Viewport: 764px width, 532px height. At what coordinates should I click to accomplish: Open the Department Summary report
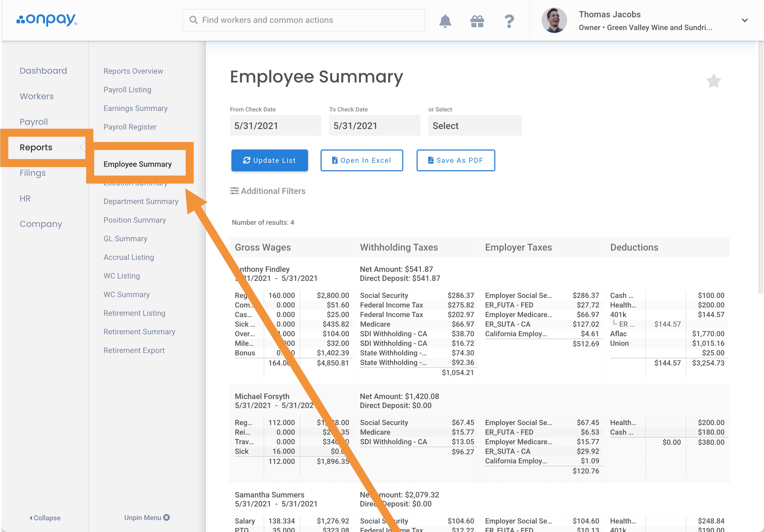tap(141, 201)
